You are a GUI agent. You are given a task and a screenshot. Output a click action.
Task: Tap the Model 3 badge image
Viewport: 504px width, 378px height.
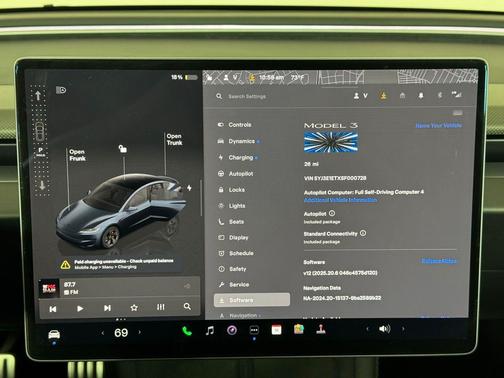point(331,142)
